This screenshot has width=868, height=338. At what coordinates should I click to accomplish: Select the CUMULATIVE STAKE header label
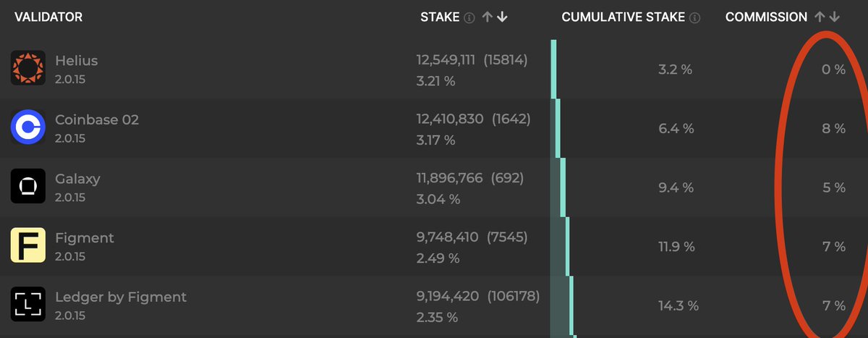[x=624, y=17]
